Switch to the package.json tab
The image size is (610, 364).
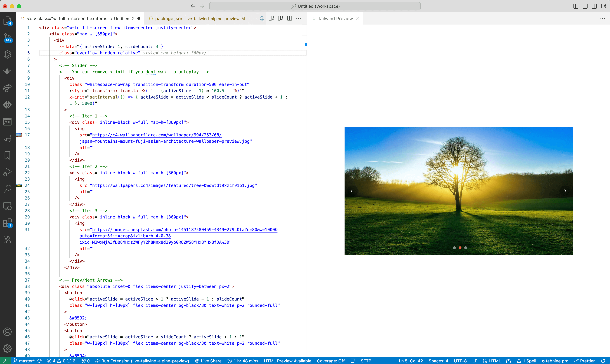[x=169, y=19]
